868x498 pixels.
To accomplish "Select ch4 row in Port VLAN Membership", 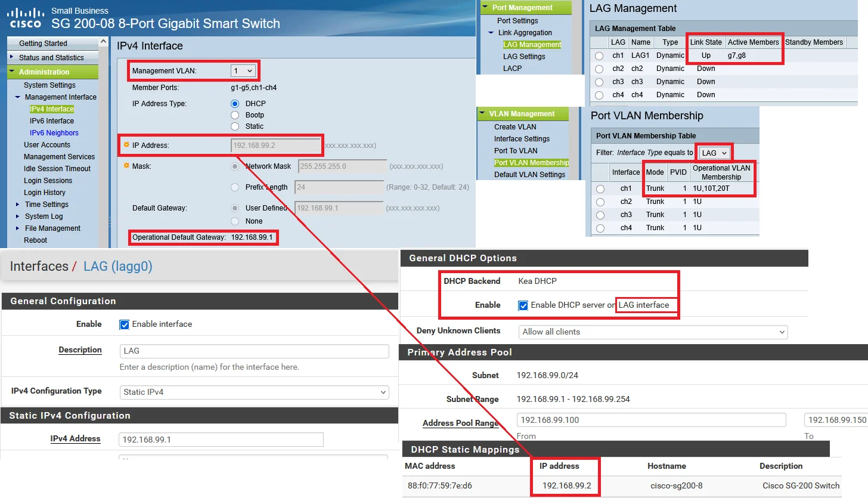I will tap(600, 228).
